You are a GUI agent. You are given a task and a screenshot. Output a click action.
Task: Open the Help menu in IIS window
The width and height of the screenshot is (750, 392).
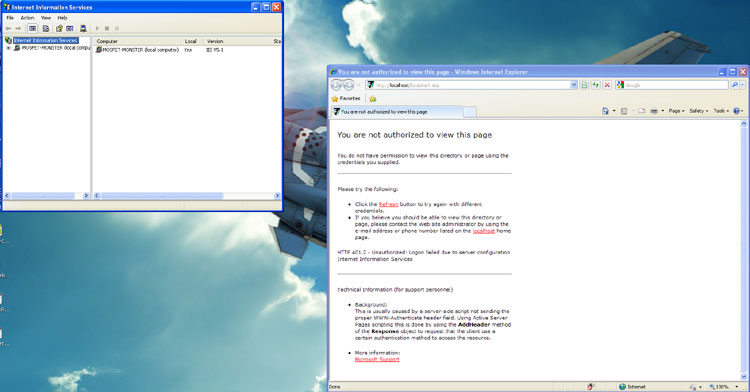click(63, 18)
